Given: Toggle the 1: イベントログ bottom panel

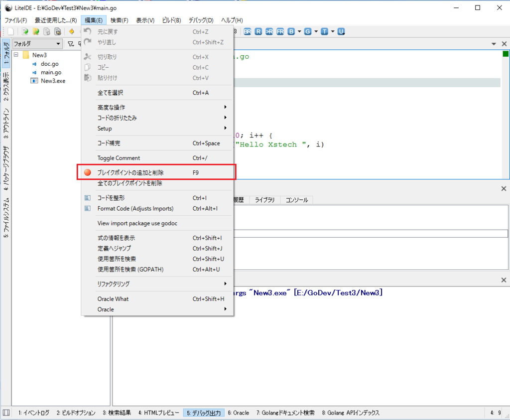Looking at the screenshot, I should point(34,413).
